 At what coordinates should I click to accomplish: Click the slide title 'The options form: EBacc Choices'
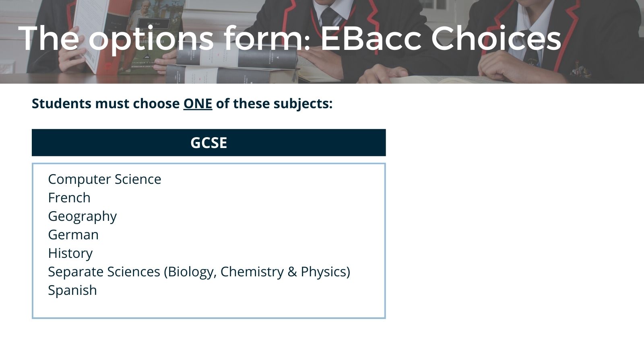(x=290, y=38)
